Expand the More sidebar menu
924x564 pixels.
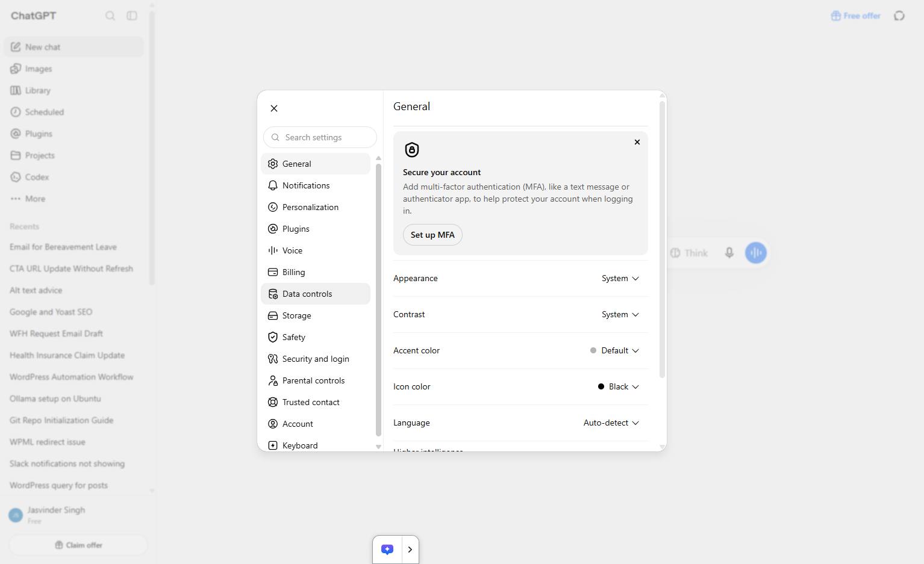[73, 199]
